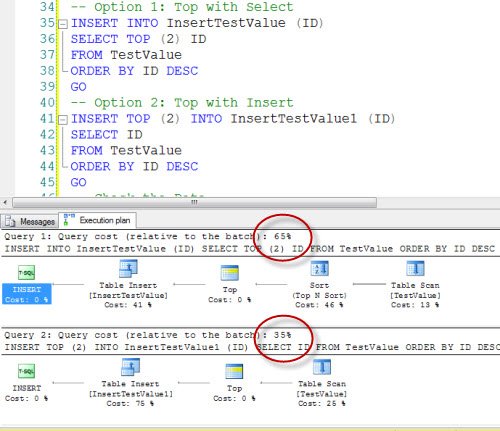Click 'ORDER BY ID DESC' on line 44
This screenshot has width=500, height=431.
[x=134, y=166]
